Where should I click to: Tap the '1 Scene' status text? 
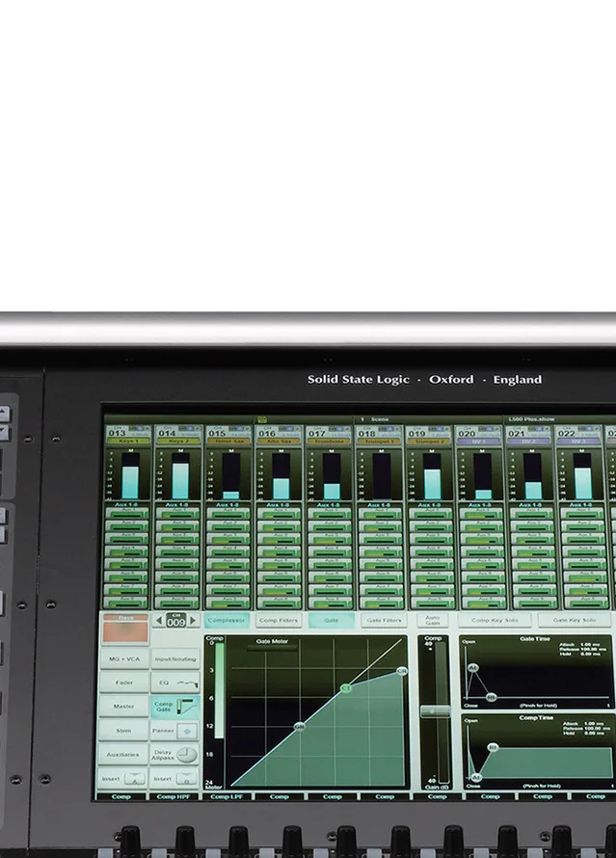pyautogui.click(x=375, y=419)
